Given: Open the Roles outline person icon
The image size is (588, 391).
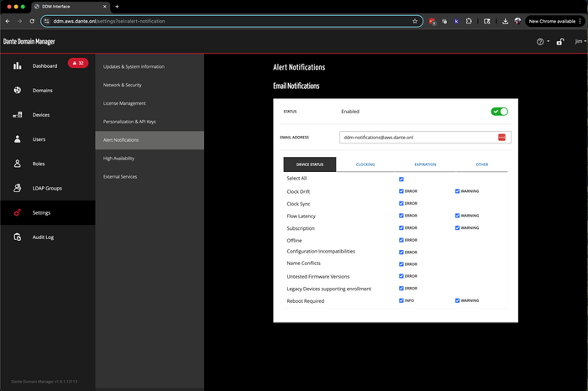Looking at the screenshot, I should click(18, 164).
